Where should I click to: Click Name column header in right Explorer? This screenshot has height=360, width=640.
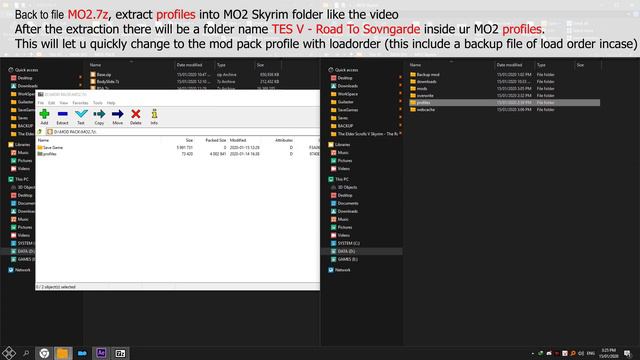coord(415,65)
